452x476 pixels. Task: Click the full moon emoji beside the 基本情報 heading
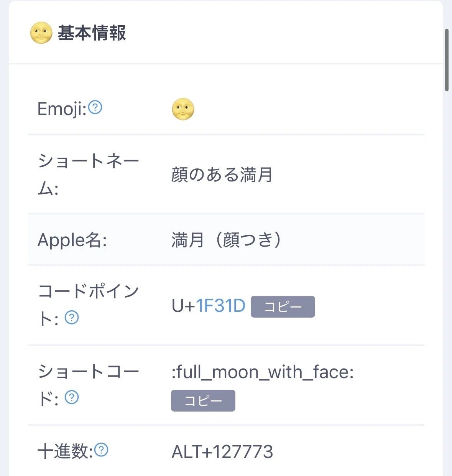pyautogui.click(x=41, y=33)
